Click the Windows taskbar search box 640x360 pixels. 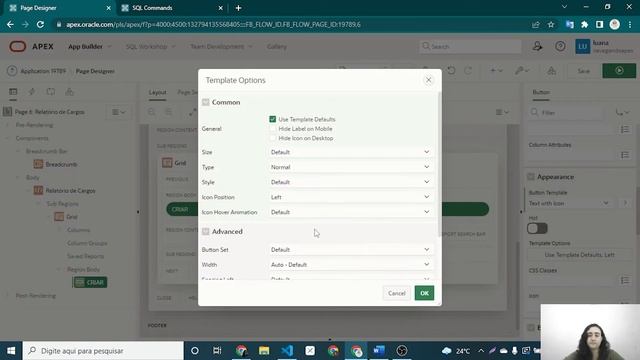pyautogui.click(x=103, y=351)
